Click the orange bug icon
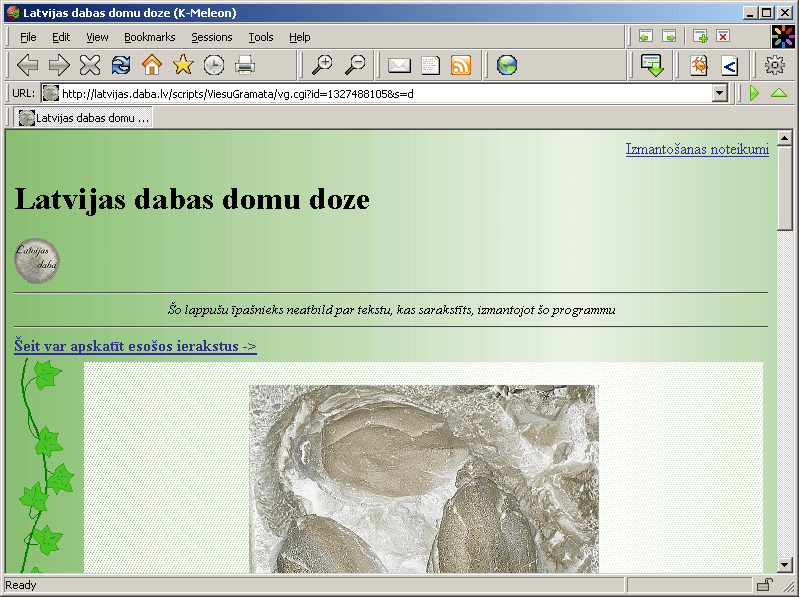This screenshot has height=597, width=799. pyautogui.click(x=699, y=65)
